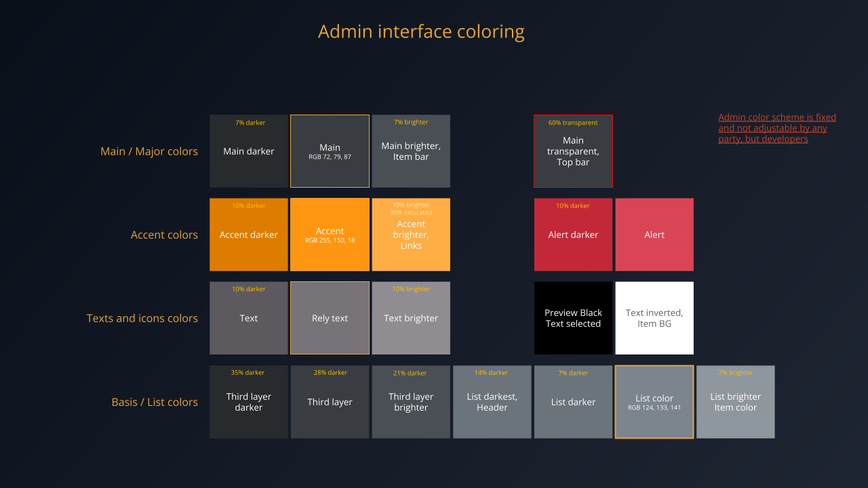Image resolution: width=868 pixels, height=488 pixels.
Task: Click the Text swatch marked 10% darker
Action: [x=248, y=317]
